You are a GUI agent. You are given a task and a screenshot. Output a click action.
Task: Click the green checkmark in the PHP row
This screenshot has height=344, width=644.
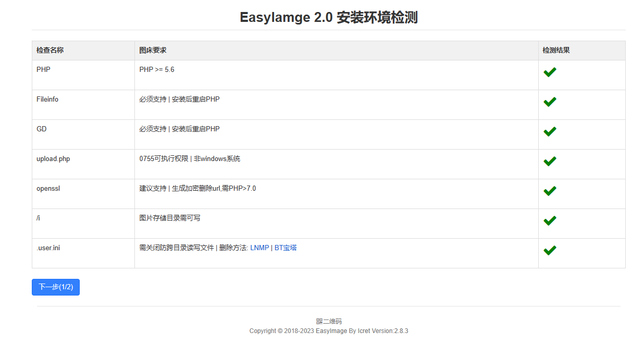click(550, 72)
